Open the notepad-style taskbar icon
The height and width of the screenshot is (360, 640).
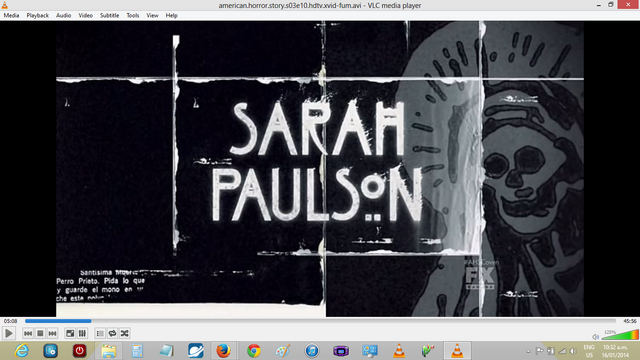click(167, 351)
